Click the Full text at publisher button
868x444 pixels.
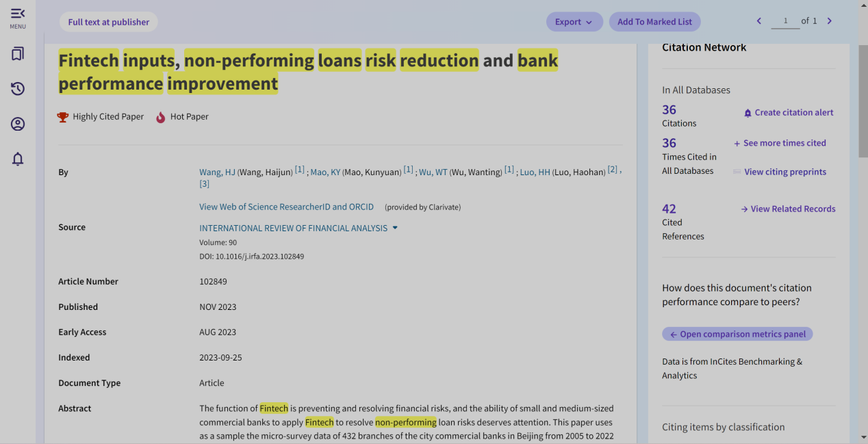108,22
